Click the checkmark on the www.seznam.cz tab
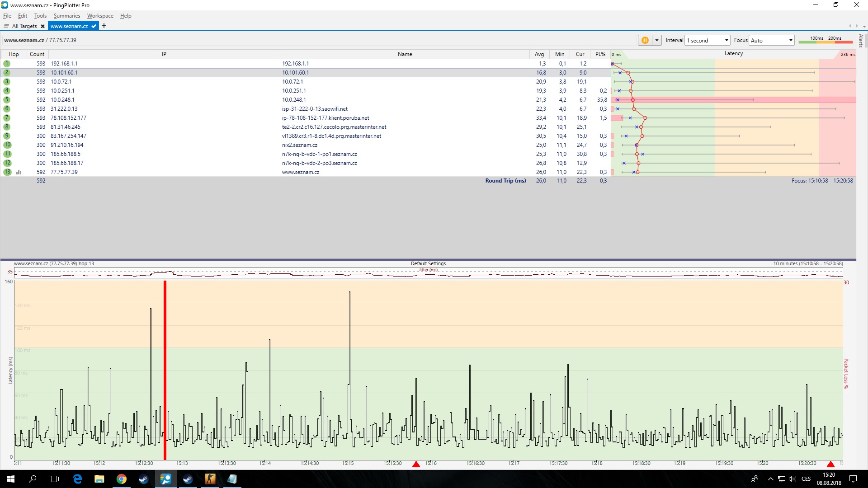Viewport: 868px width, 488px height. tap(94, 26)
